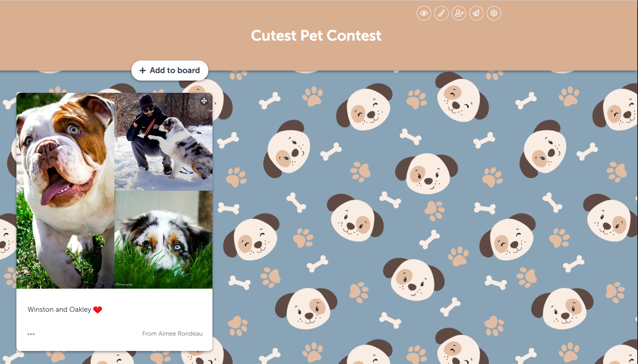Image resolution: width=638 pixels, height=364 pixels.
Task: Click the Cutest Pet Contest title
Action: point(316,36)
